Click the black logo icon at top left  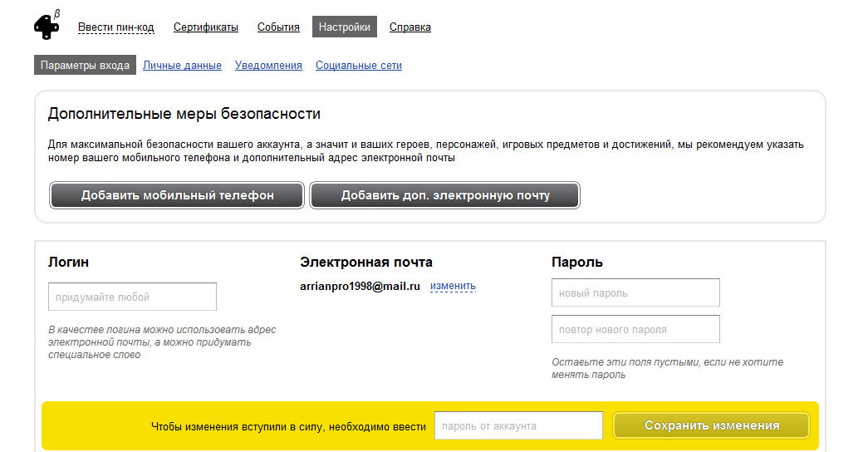(x=47, y=27)
